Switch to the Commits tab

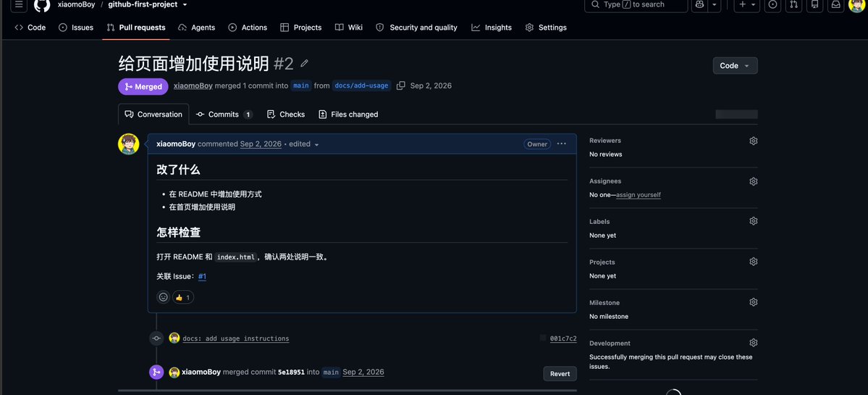[224, 114]
